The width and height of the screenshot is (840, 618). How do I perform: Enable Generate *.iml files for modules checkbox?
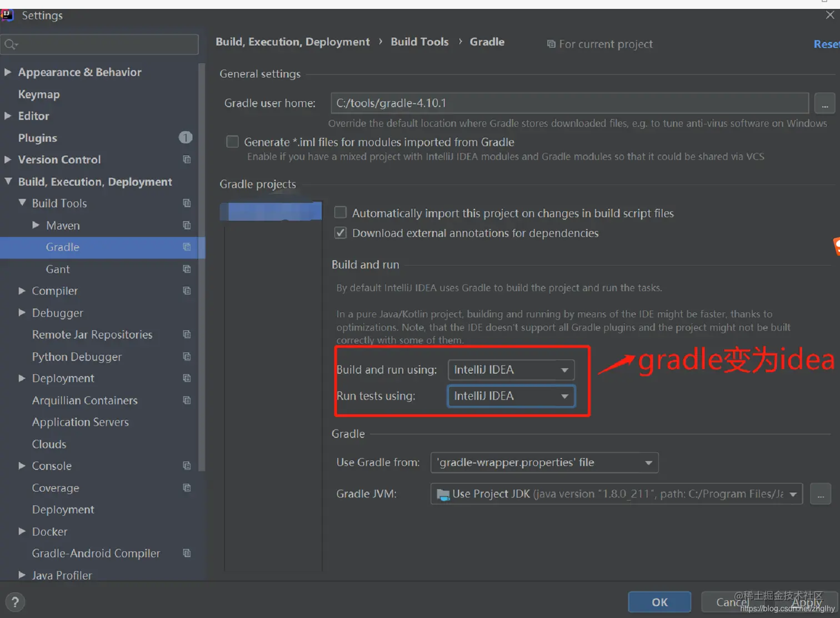pos(232,142)
